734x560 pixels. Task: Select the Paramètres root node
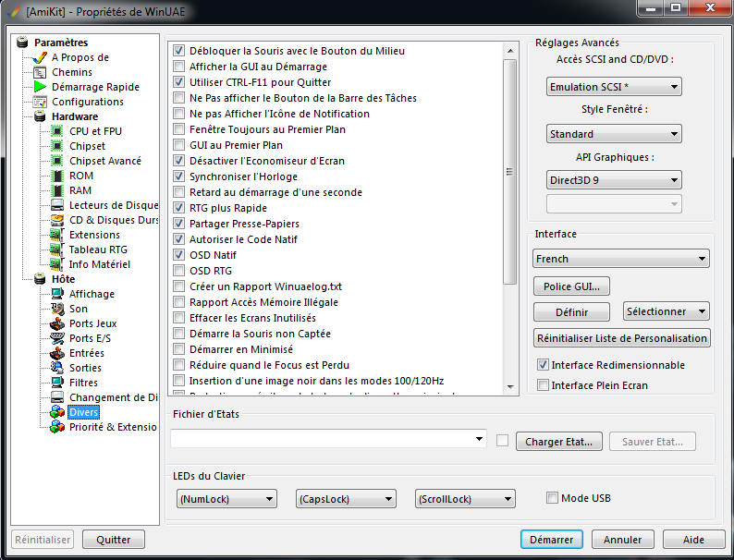(x=61, y=43)
